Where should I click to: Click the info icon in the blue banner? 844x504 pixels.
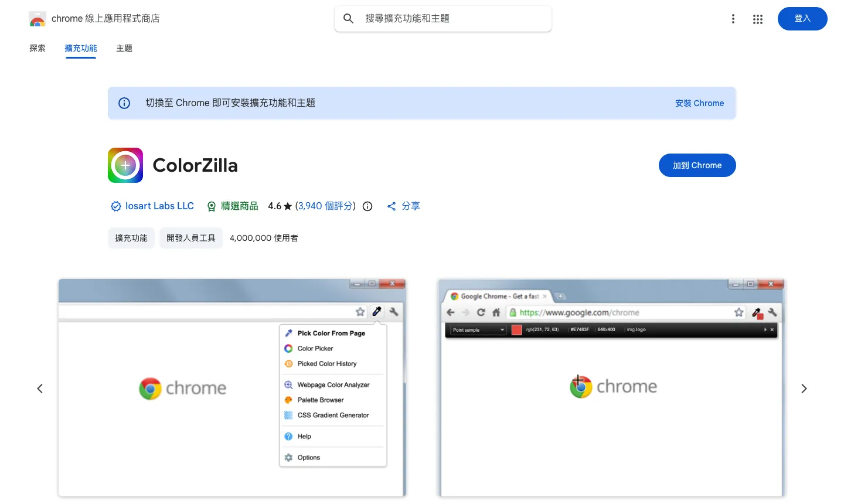pyautogui.click(x=124, y=103)
